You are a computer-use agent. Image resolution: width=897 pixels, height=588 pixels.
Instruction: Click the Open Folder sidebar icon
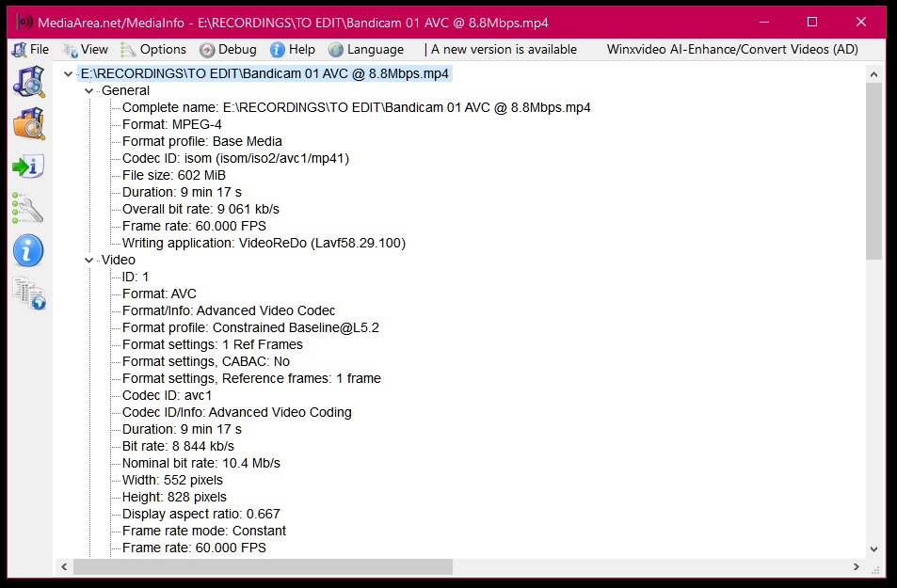tap(28, 123)
